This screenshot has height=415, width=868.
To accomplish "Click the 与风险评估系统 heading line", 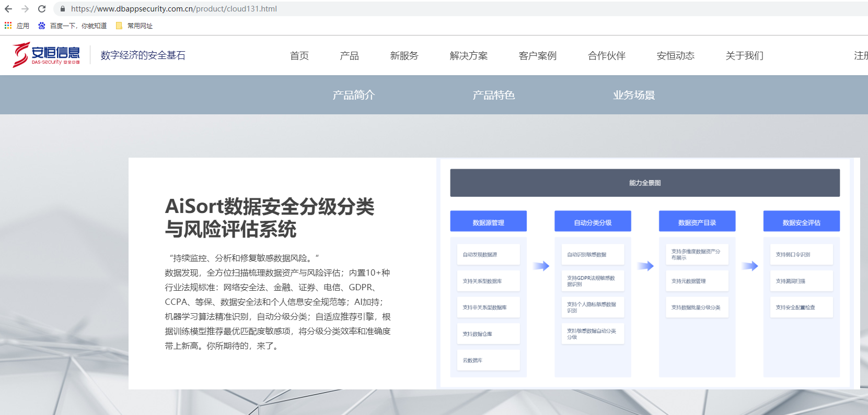I will pyautogui.click(x=230, y=230).
